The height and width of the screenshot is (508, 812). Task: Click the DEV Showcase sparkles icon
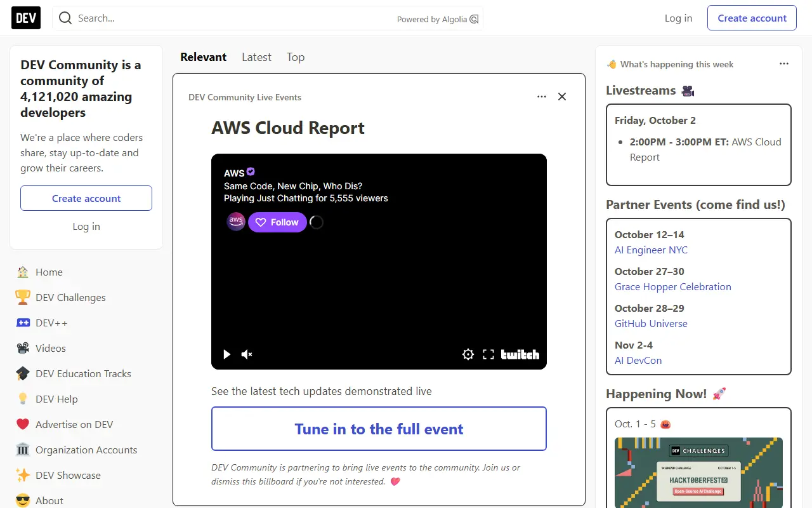pos(23,475)
